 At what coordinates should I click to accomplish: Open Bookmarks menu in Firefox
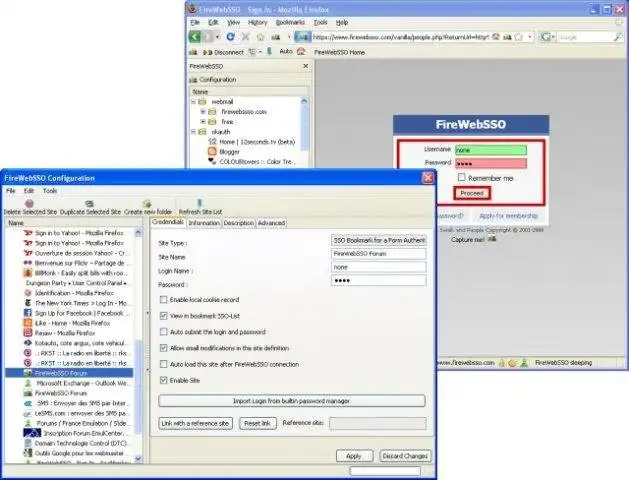(x=290, y=22)
